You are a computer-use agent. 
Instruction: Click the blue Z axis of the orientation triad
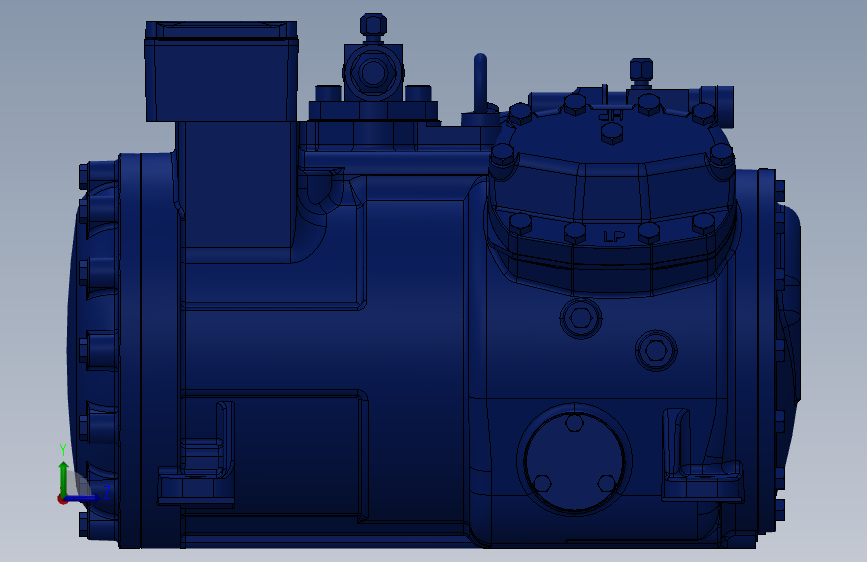click(84, 498)
